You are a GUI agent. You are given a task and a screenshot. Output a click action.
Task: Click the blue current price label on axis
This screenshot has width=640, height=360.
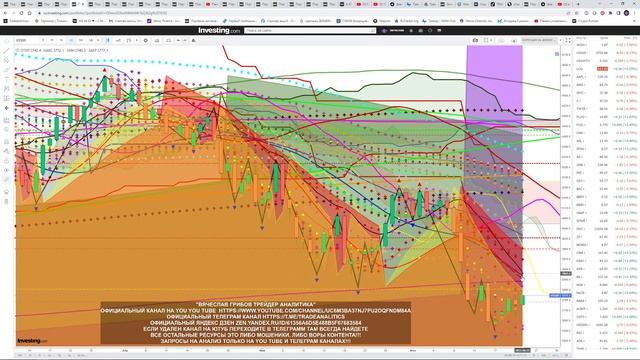tap(560, 295)
